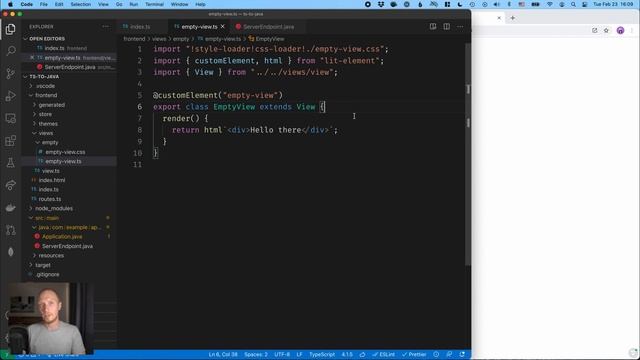Close the empty-view.ts editor tab

(222, 27)
